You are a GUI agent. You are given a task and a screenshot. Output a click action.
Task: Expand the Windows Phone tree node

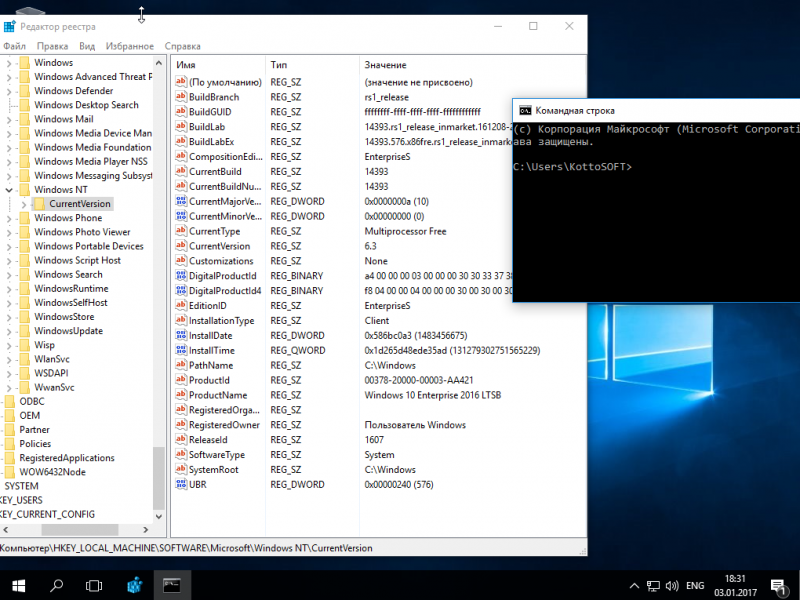(x=9, y=218)
